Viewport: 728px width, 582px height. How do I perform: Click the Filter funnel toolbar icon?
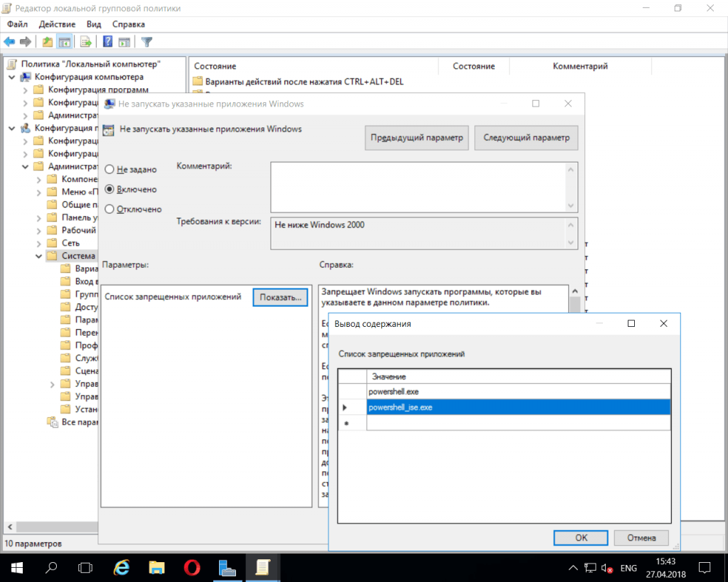(x=147, y=42)
